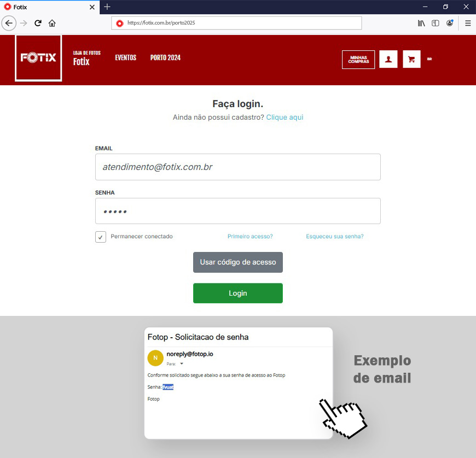476x458 pixels.
Task: Toggle the Permanecer conectado checkbox
Action: click(101, 237)
